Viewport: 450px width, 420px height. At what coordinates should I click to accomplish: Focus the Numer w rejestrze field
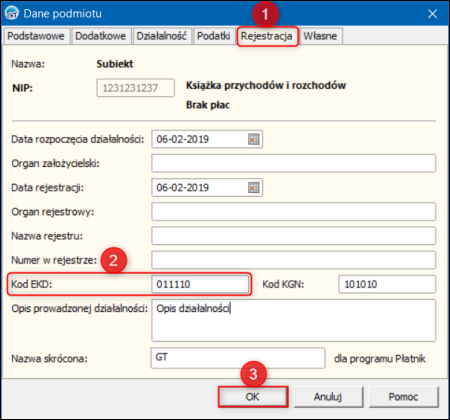[x=294, y=260]
